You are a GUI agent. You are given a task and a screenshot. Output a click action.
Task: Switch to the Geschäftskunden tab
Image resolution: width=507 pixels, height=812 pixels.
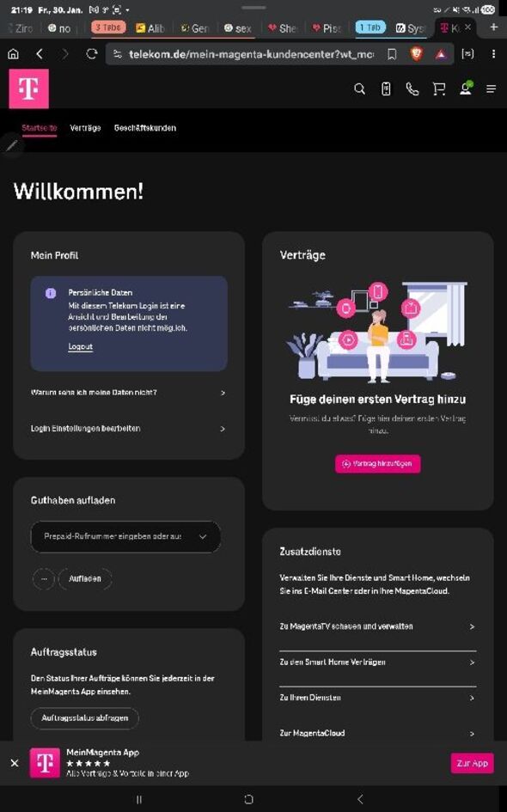coord(145,128)
